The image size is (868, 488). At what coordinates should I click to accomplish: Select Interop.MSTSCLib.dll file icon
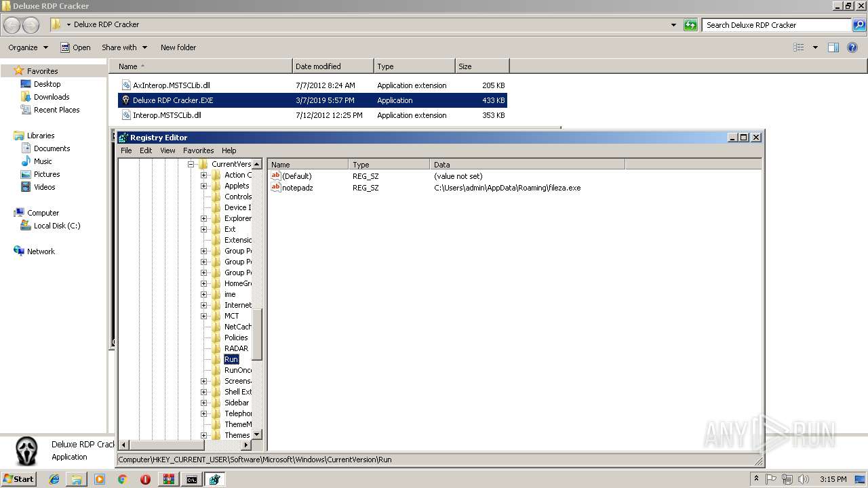126,115
